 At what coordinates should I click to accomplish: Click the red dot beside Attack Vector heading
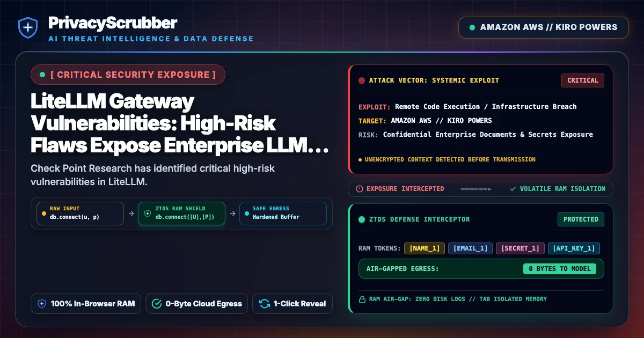tap(362, 80)
